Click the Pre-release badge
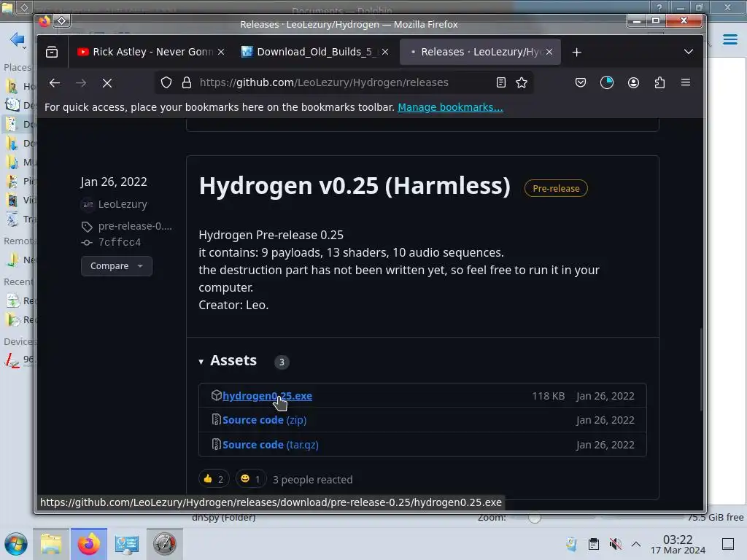The image size is (747, 560). [556, 189]
